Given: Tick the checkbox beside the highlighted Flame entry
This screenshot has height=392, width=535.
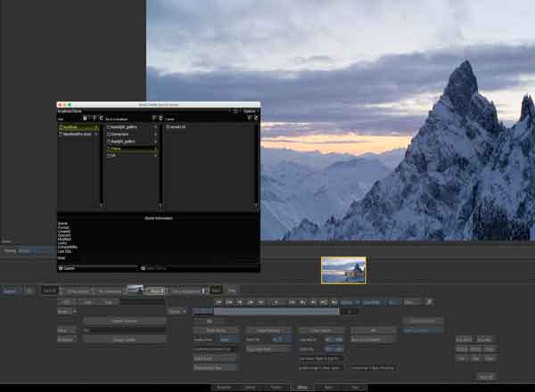Looking at the screenshot, I should click(x=109, y=149).
